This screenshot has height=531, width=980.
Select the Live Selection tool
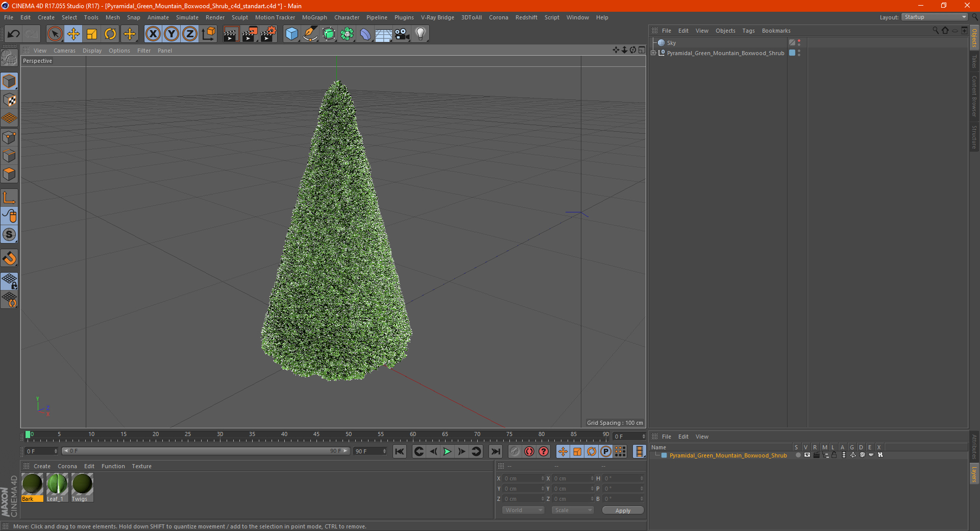(x=55, y=34)
